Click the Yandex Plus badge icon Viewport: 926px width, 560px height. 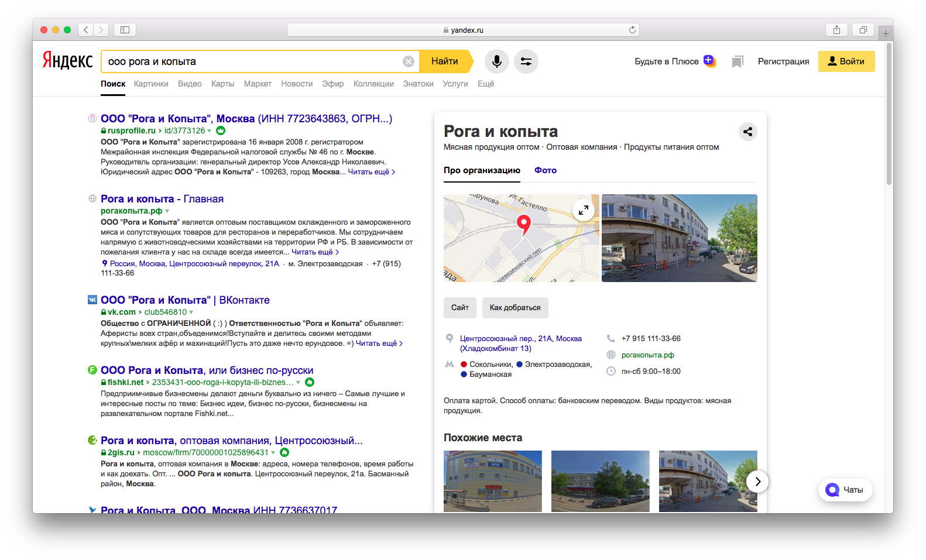pos(709,61)
